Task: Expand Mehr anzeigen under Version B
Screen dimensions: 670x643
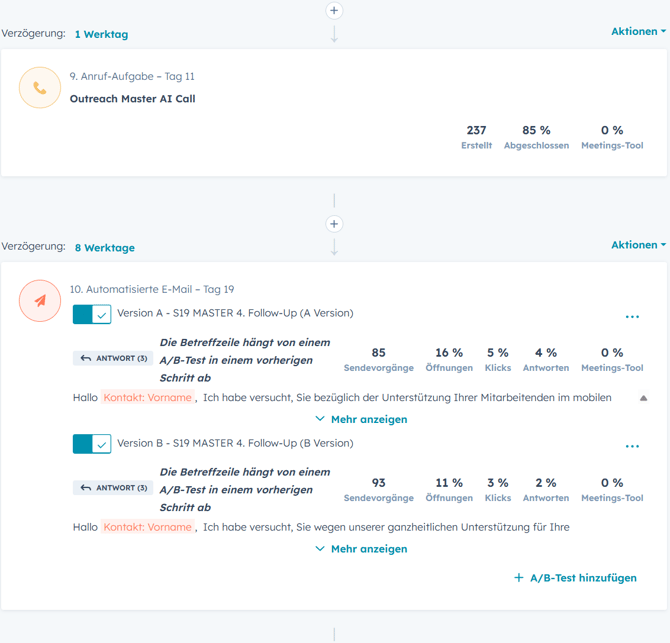Action: pos(361,549)
